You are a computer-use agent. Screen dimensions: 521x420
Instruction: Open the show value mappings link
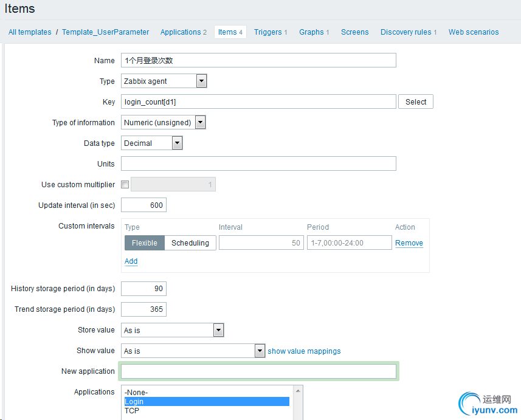(x=304, y=351)
